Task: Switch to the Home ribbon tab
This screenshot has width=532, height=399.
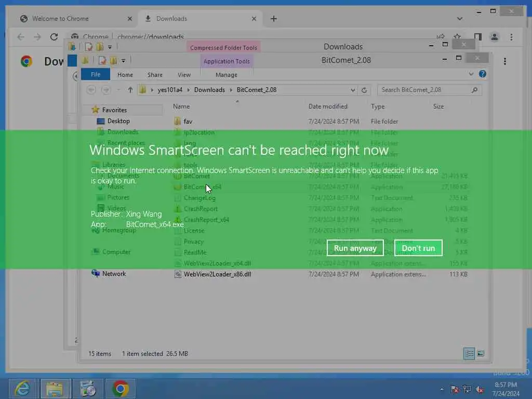Action: [x=125, y=75]
